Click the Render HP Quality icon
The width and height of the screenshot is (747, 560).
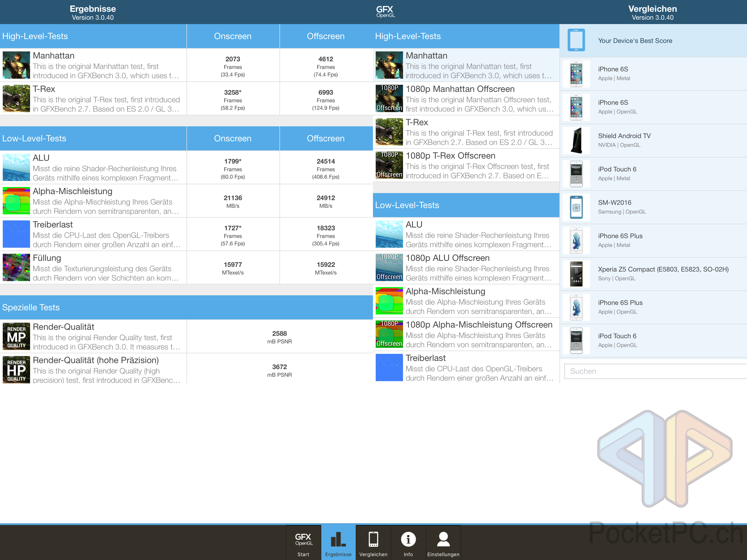click(x=16, y=369)
